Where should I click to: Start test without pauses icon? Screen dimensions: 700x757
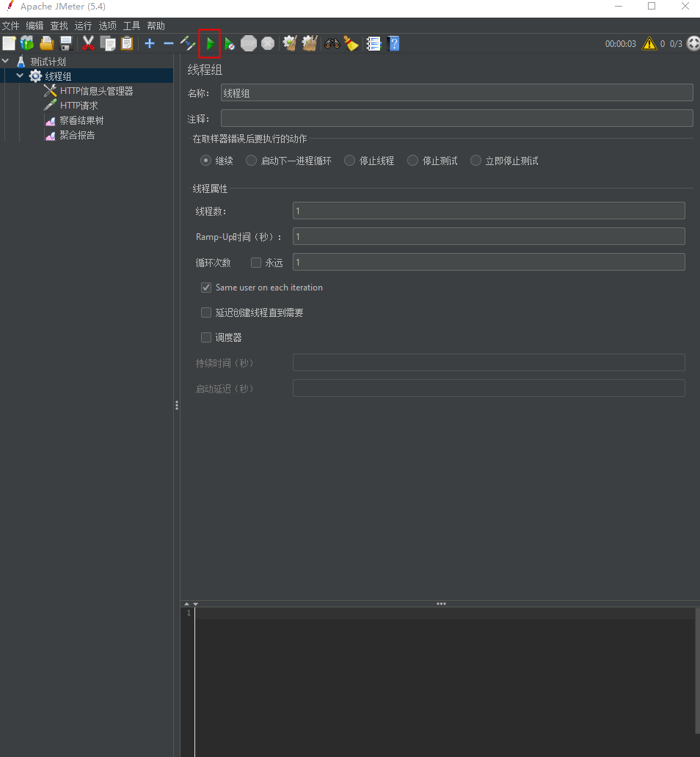[230, 43]
